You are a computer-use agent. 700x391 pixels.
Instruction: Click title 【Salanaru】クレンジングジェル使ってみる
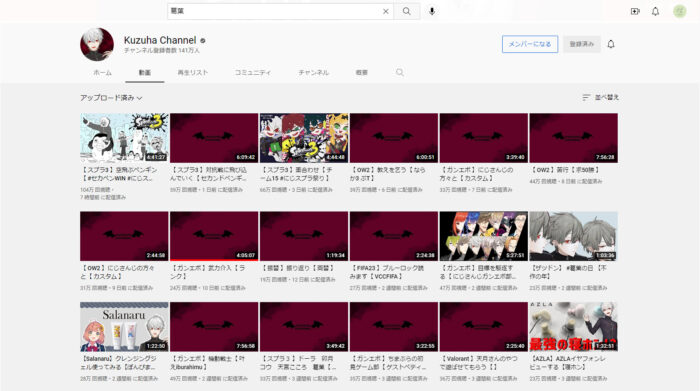point(119,363)
